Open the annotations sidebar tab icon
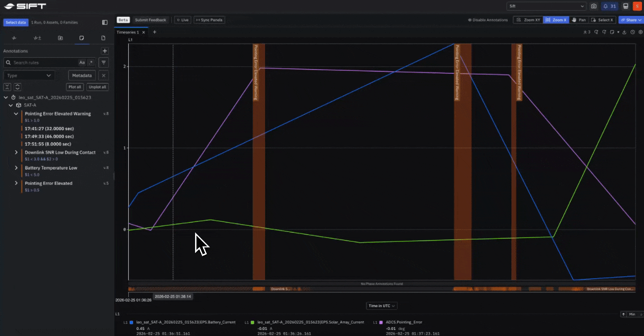 82,38
